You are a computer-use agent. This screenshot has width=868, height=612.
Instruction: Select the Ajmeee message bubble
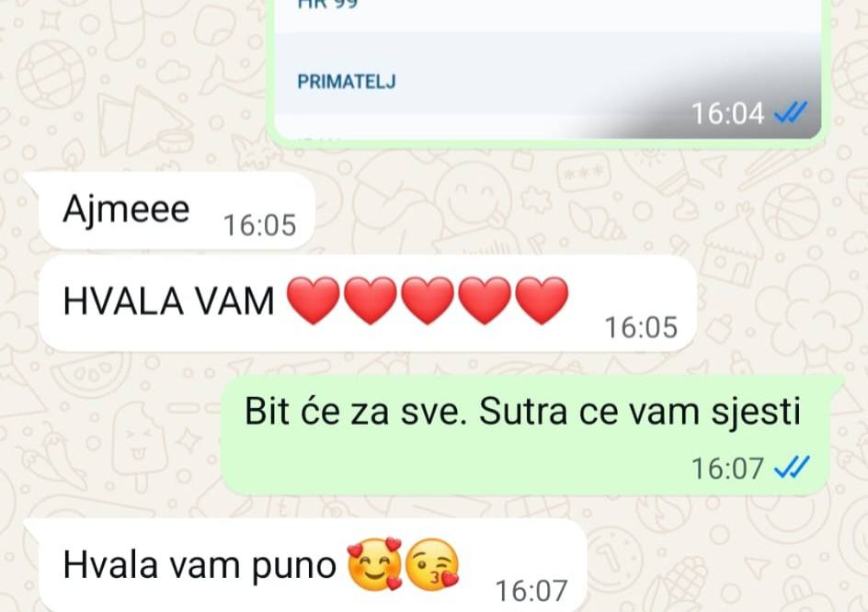[176, 210]
